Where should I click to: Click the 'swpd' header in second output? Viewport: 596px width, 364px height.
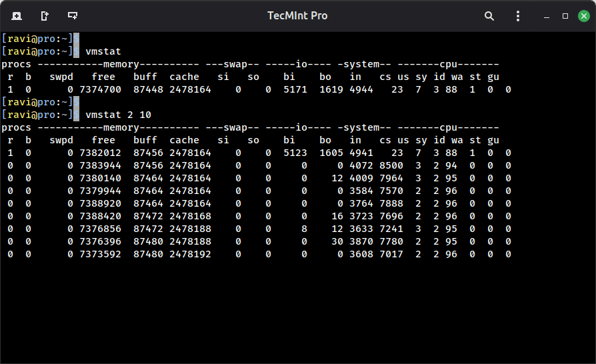pos(61,140)
